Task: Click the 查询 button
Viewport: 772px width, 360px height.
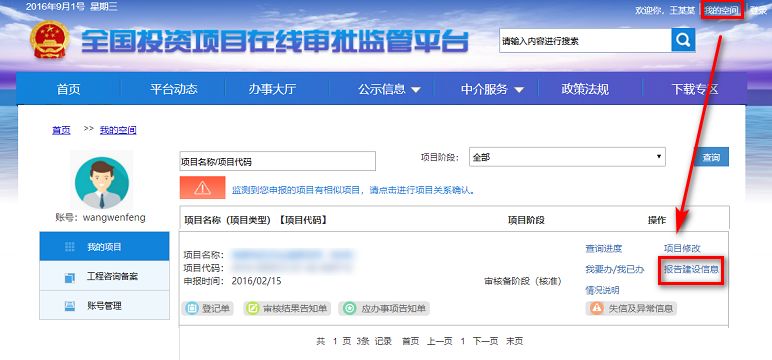Action: click(x=711, y=158)
